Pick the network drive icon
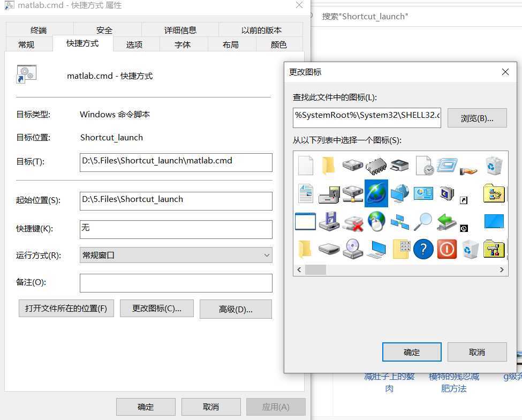 click(x=353, y=193)
